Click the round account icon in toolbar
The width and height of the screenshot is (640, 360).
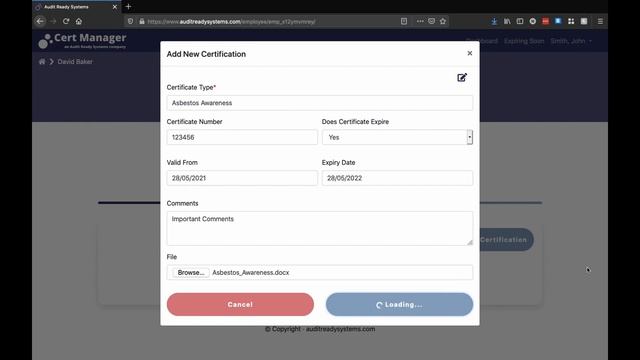(533, 21)
